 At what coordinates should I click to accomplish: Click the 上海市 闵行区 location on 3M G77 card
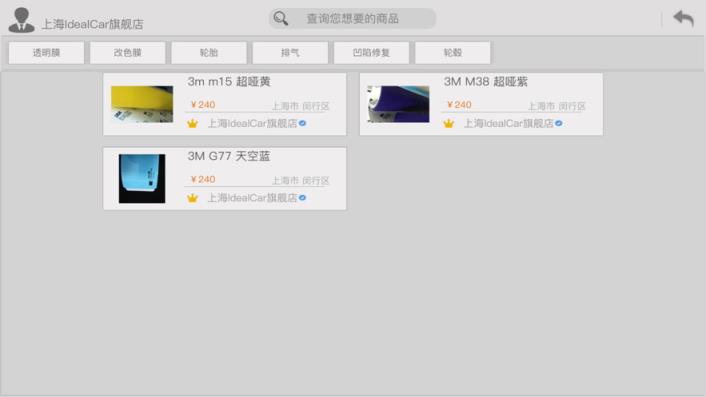coord(300,180)
